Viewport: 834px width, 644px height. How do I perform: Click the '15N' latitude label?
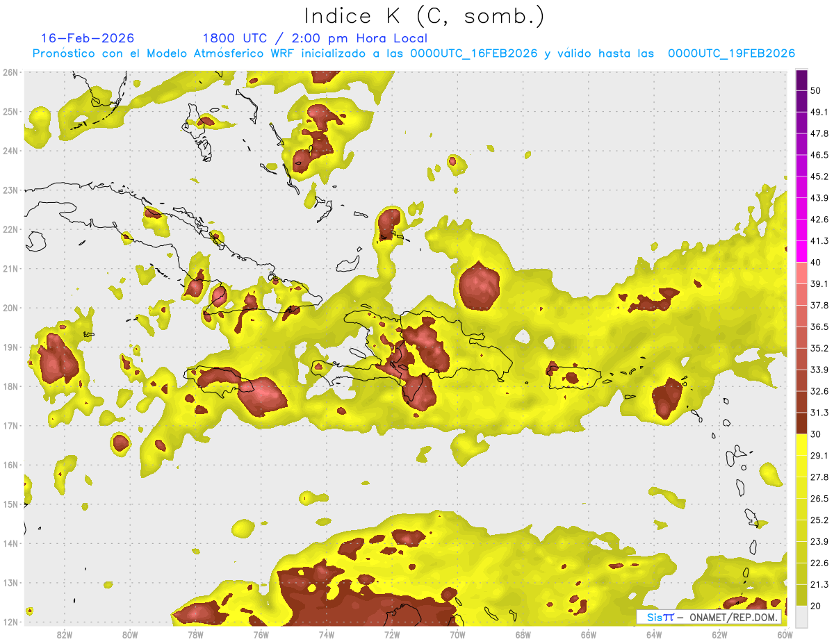[x=10, y=504]
